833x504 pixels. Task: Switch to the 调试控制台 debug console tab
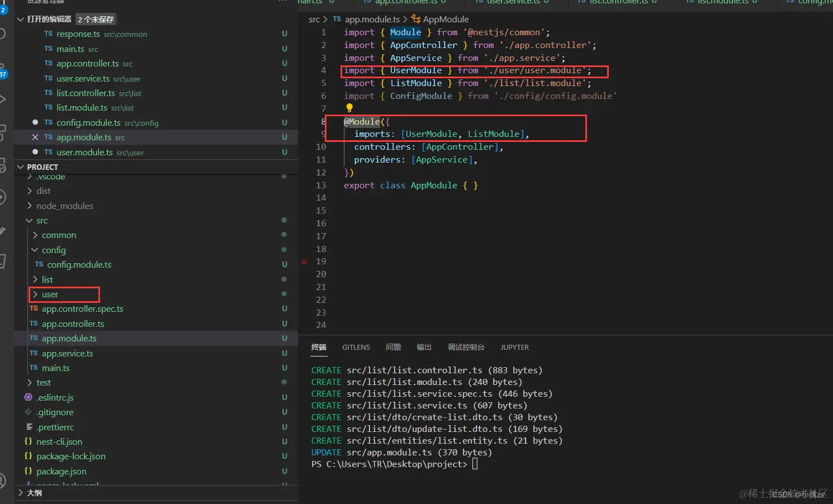pos(466,347)
